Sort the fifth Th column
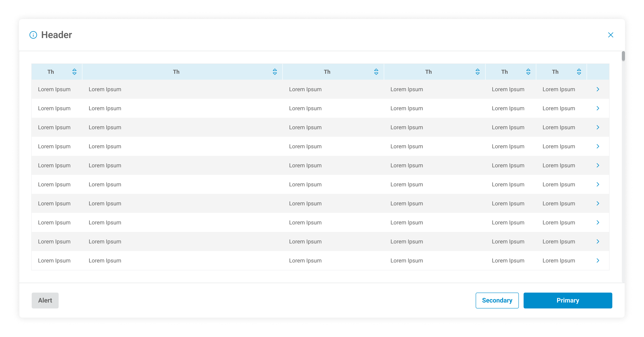644x337 pixels. [528, 72]
